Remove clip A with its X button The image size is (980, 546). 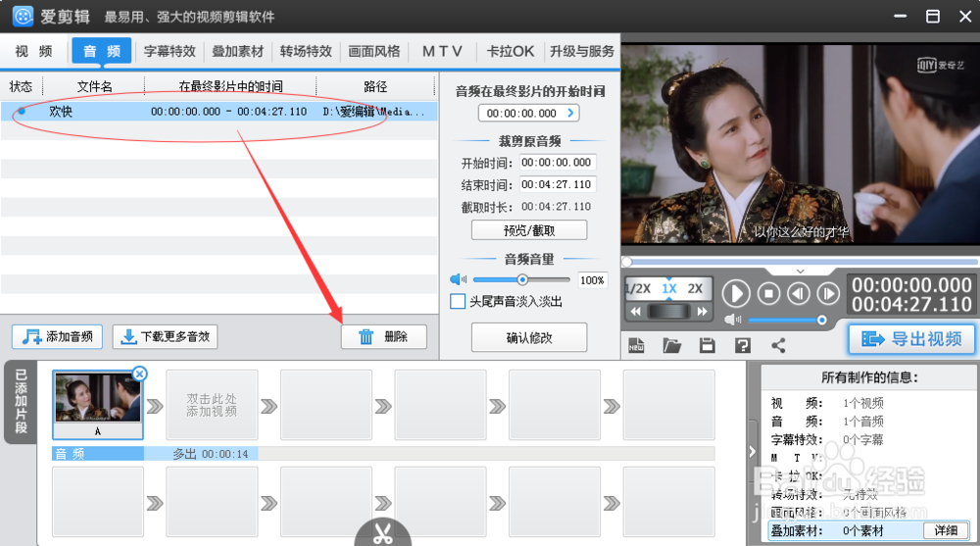[139, 373]
